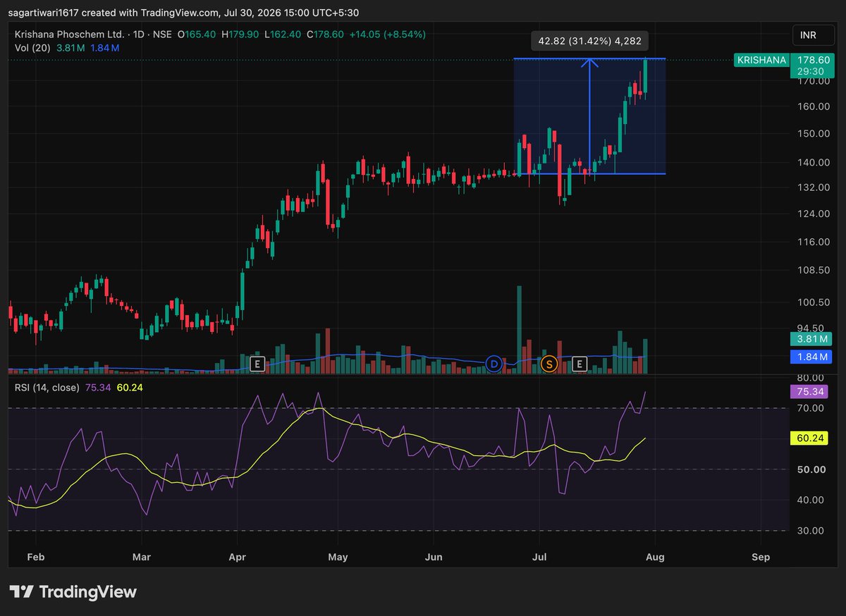Click the low value L162.40
The image size is (846, 616).
[x=283, y=34]
